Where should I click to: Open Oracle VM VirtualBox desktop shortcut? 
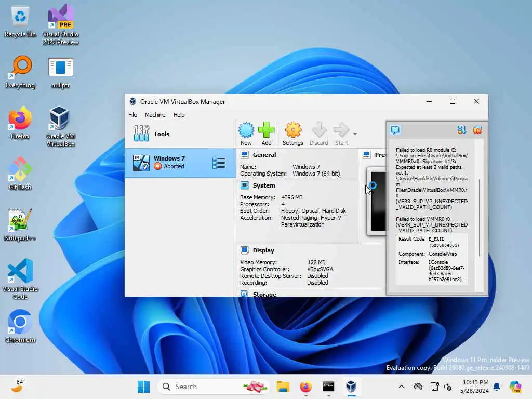tap(61, 127)
